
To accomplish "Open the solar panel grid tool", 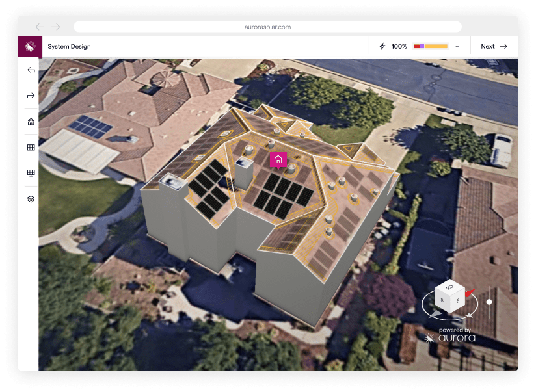I will pyautogui.click(x=31, y=148).
